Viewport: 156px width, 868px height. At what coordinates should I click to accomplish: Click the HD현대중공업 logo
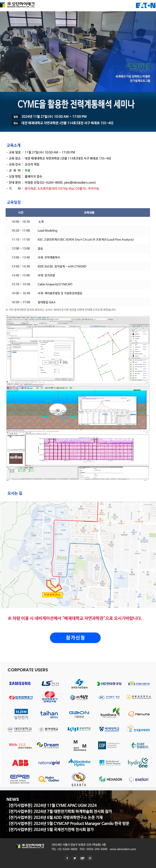point(109,683)
